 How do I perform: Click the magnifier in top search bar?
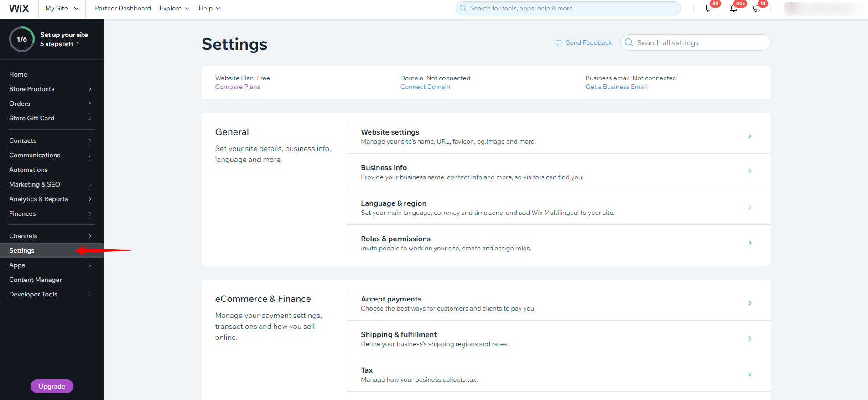(x=463, y=8)
